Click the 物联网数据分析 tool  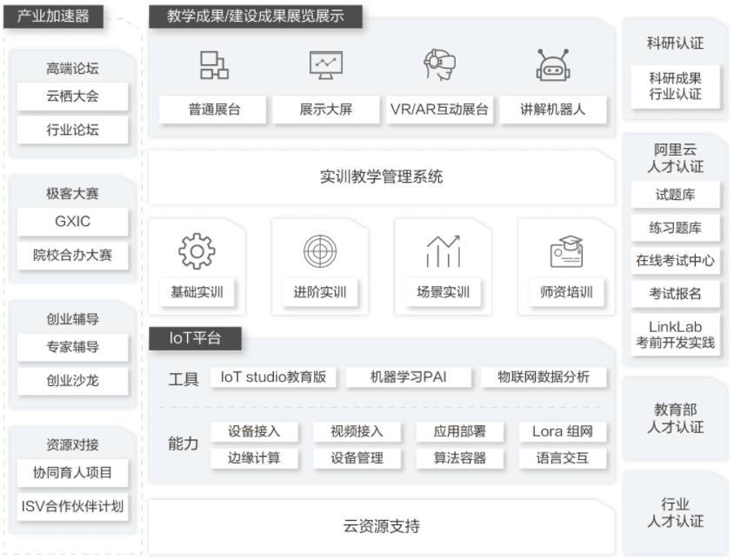(544, 377)
